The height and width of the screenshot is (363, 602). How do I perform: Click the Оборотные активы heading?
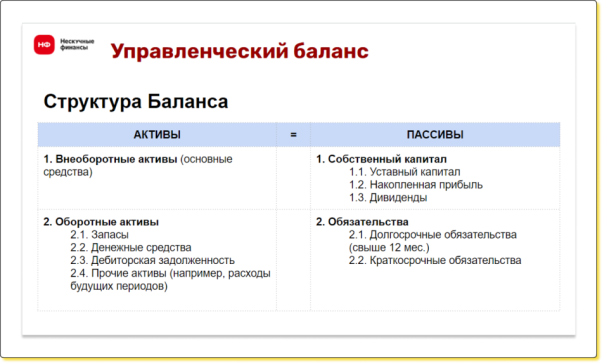[101, 222]
